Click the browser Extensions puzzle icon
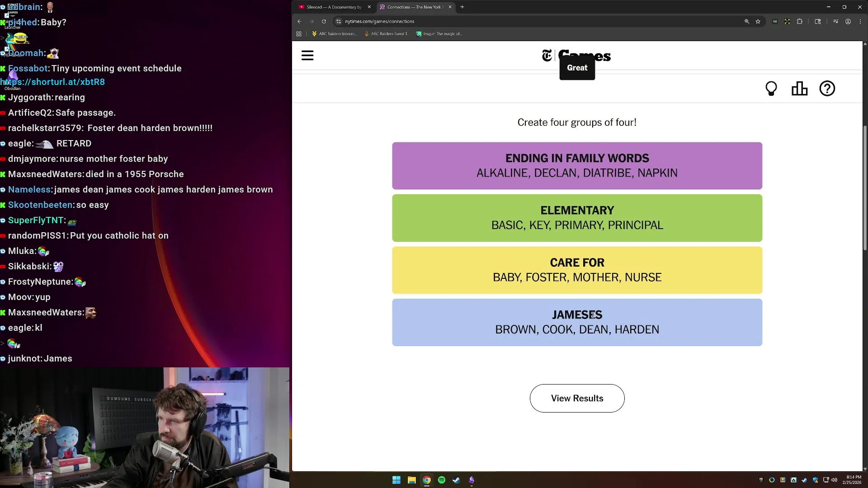This screenshot has height=488, width=868. [800, 21]
